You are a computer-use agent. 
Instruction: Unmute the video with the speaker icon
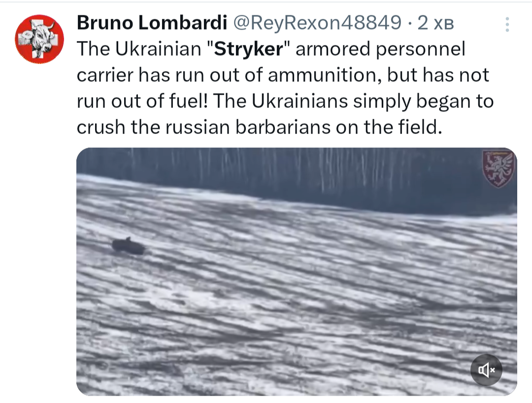point(486,370)
